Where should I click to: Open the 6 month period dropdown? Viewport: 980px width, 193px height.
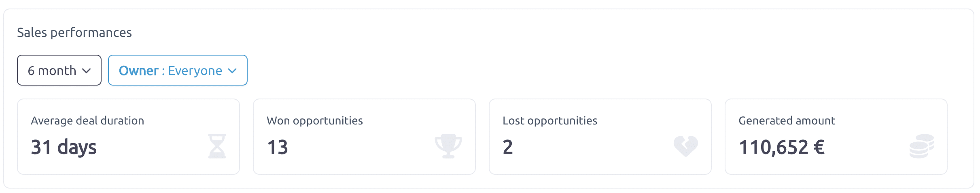click(59, 70)
